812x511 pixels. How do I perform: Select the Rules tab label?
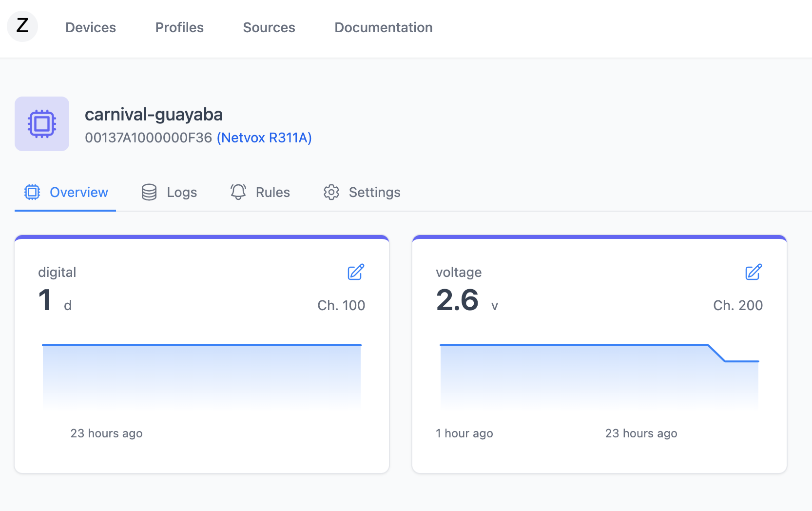coord(272,193)
